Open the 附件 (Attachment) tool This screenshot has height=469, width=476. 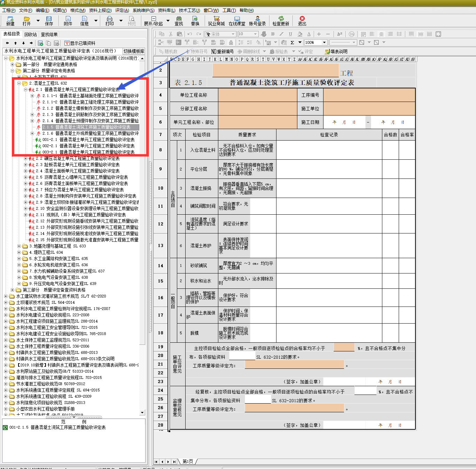pyautogui.click(x=68, y=21)
